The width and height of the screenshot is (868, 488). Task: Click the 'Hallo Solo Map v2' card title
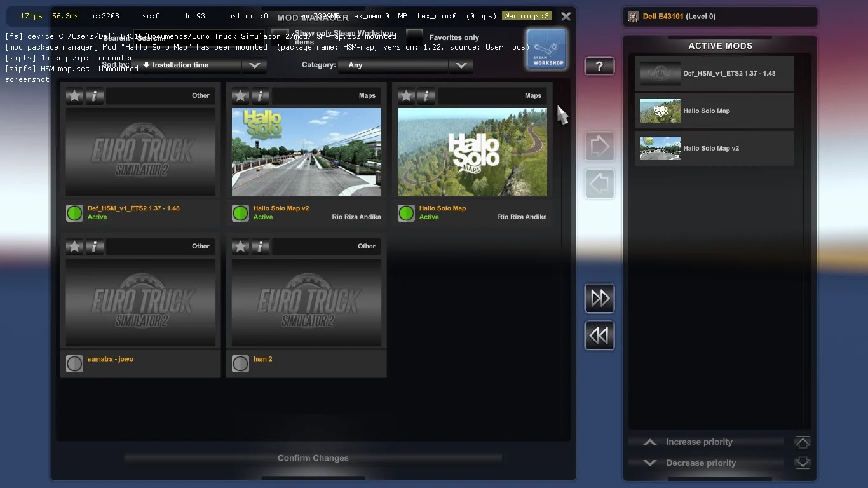click(281, 208)
